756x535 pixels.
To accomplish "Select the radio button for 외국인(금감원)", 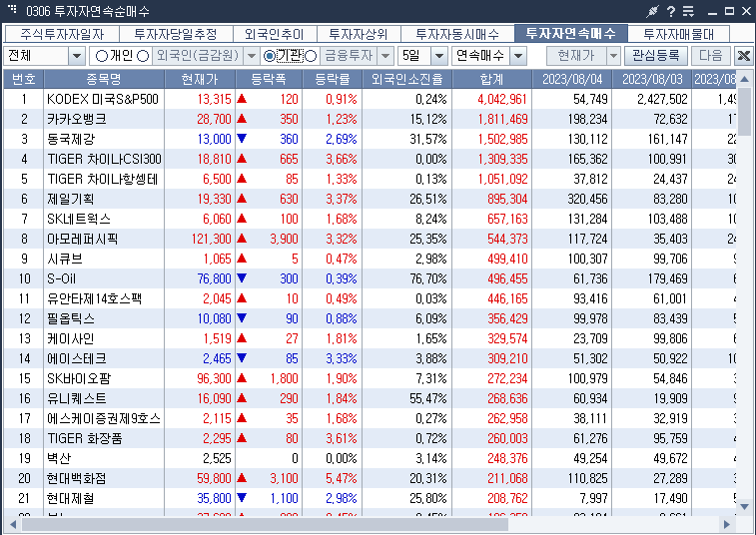I will point(143,56).
